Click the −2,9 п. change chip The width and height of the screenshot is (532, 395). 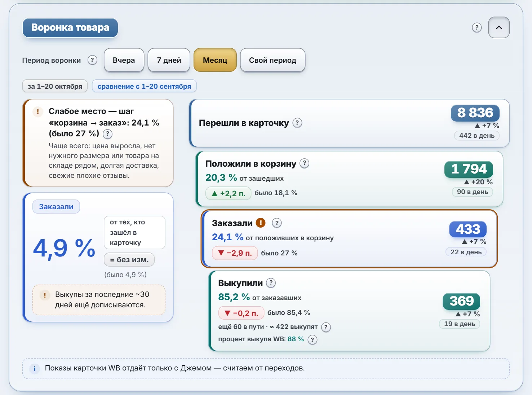pos(235,253)
